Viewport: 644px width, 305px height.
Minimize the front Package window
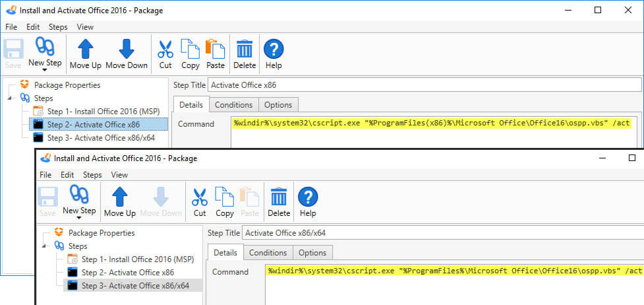pos(602,158)
